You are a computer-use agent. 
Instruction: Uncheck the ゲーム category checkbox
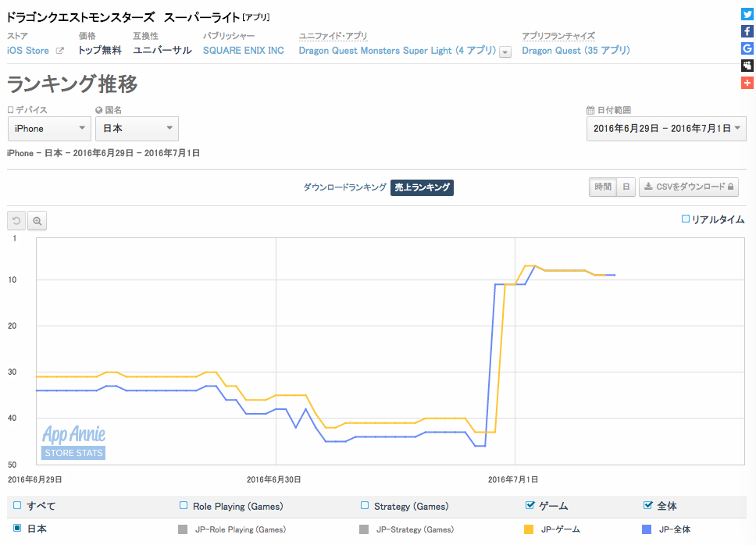coord(530,505)
